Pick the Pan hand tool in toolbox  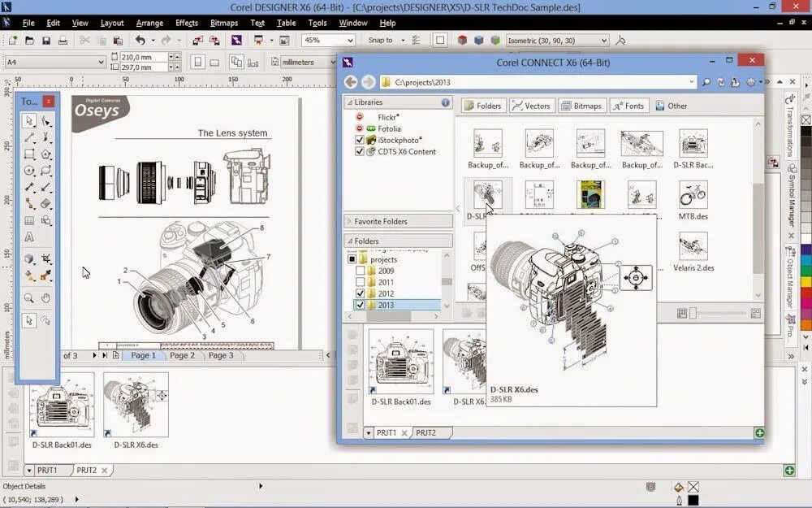[x=46, y=298]
